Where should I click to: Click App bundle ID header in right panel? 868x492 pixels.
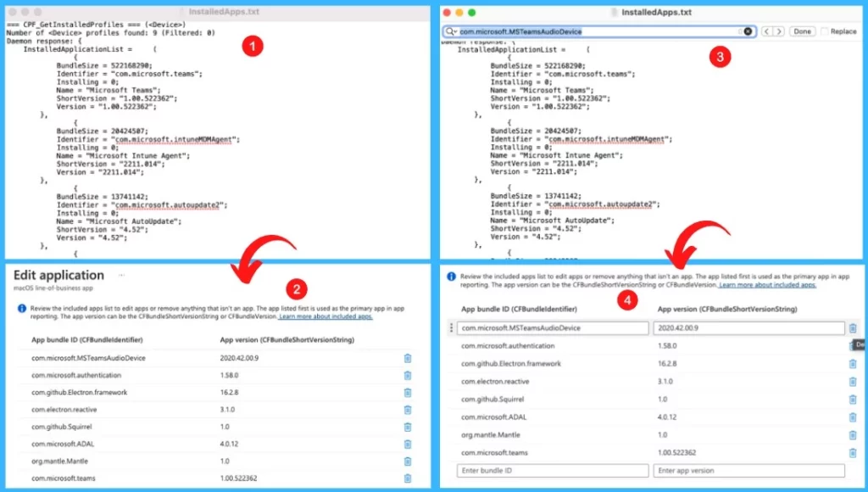point(519,309)
